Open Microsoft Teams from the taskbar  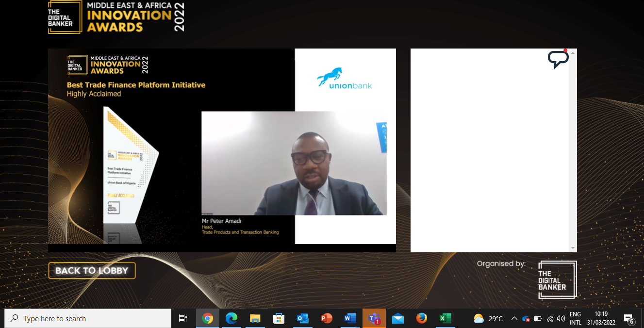(374, 318)
